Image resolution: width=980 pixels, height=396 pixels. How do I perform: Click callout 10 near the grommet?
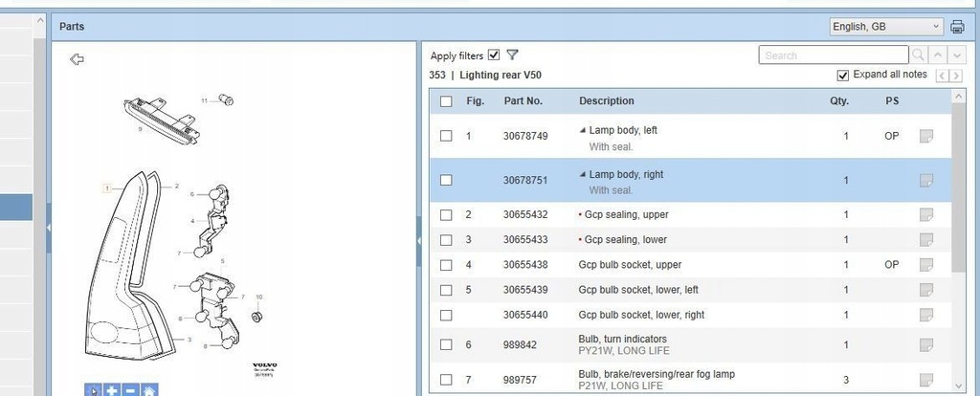coord(258,297)
